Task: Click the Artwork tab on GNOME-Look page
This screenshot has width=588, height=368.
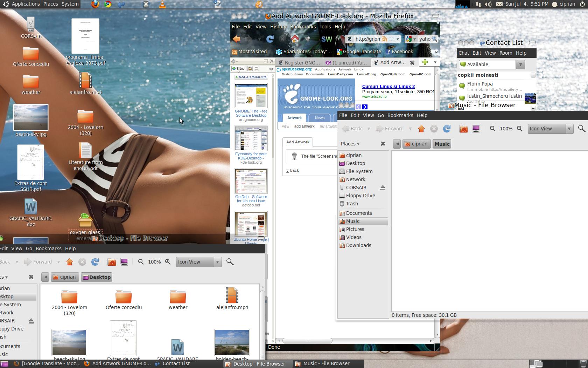Action: (x=294, y=118)
